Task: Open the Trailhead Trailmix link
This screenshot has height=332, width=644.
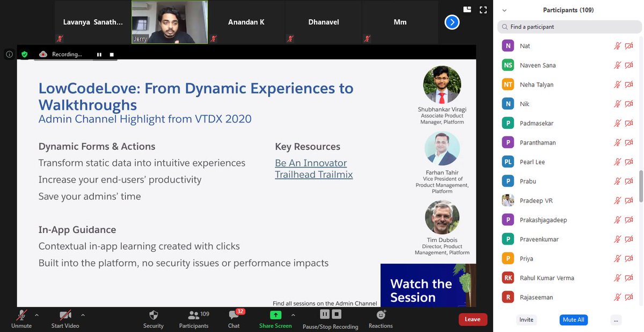Action: tap(314, 174)
